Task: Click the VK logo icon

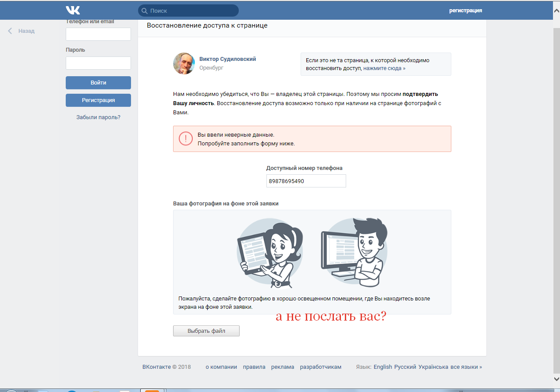Action: pyautogui.click(x=73, y=10)
